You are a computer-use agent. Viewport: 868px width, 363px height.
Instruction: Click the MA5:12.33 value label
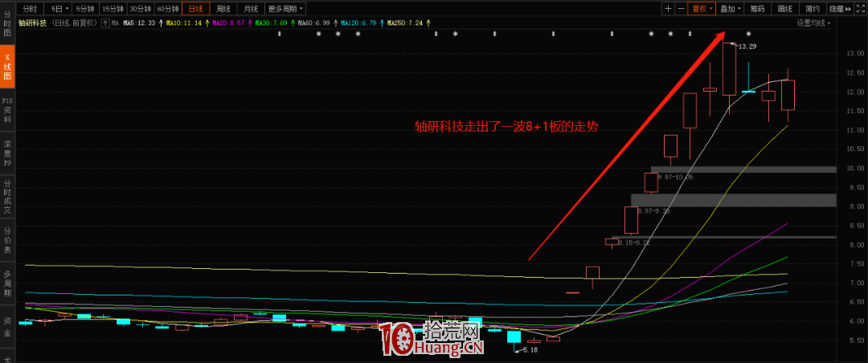140,23
